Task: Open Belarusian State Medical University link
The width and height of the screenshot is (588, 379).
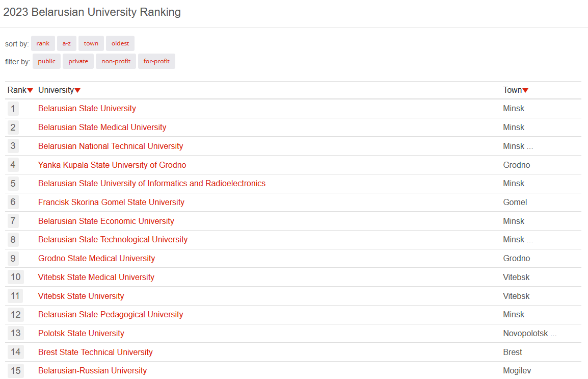Action: (102, 127)
